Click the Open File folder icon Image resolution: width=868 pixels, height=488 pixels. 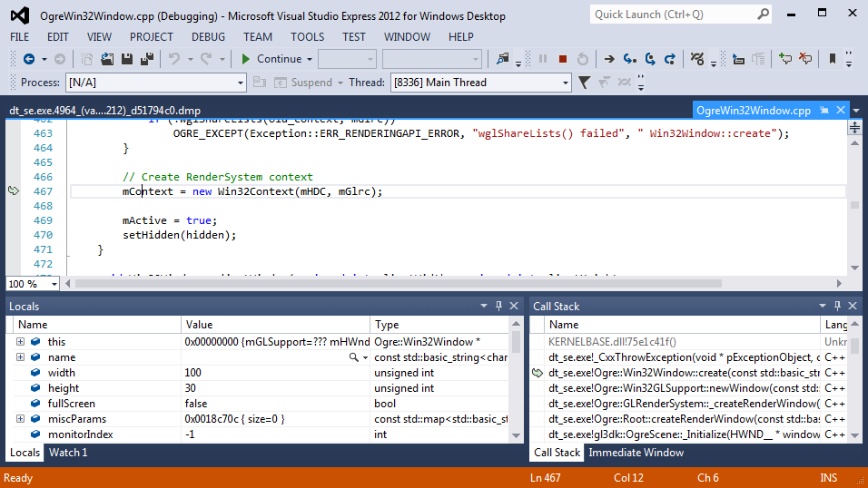coord(107,59)
